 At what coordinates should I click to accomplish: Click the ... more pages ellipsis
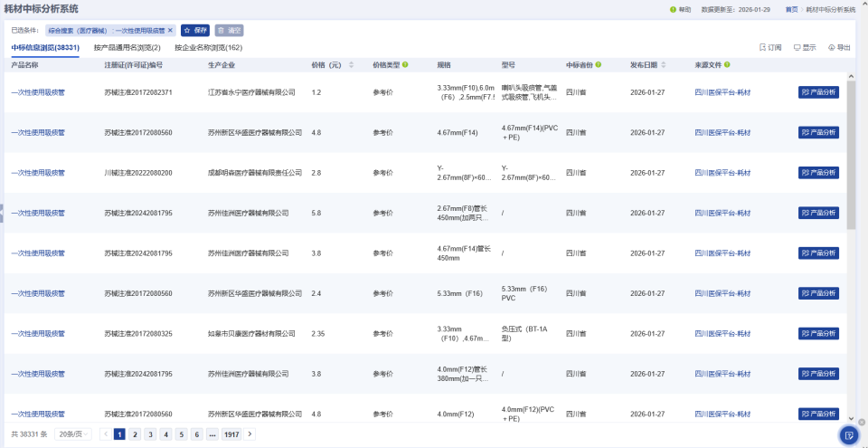(212, 434)
